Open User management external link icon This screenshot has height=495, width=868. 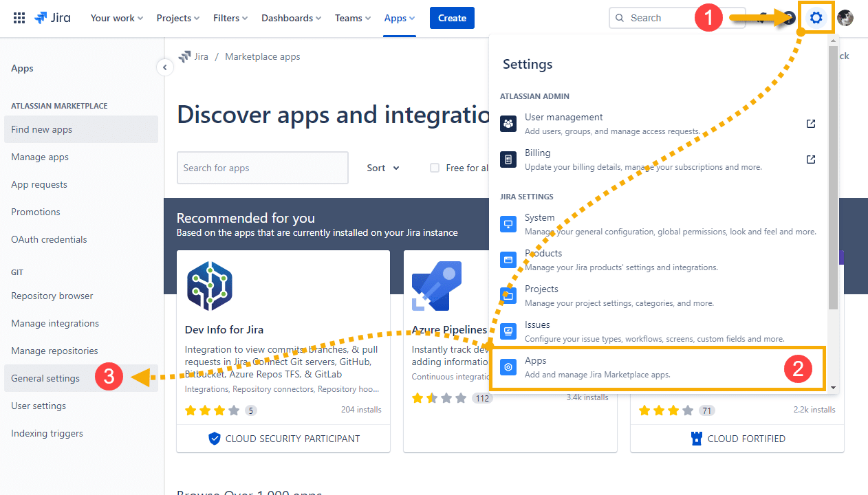point(811,124)
